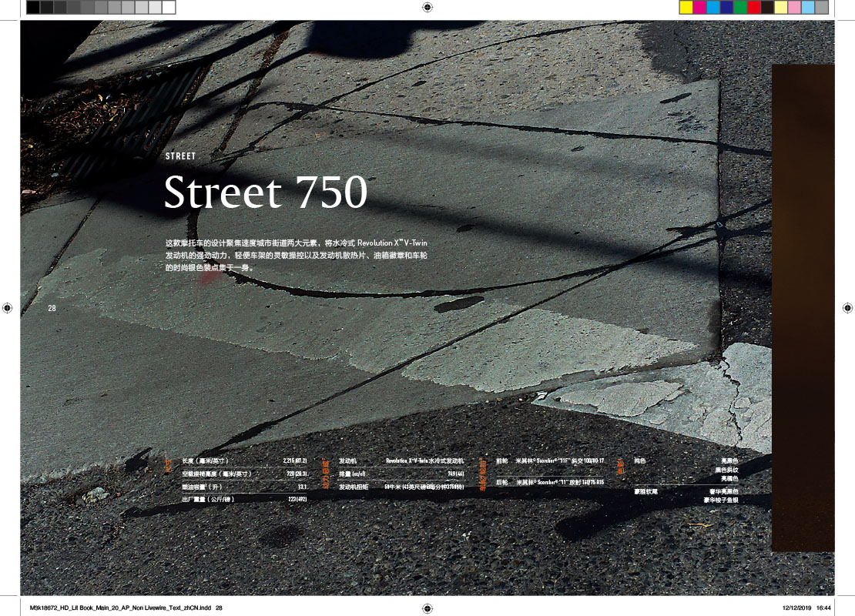Screen dimensions: 855x616
Task: Click the large "Street 750" title
Action: (266, 191)
